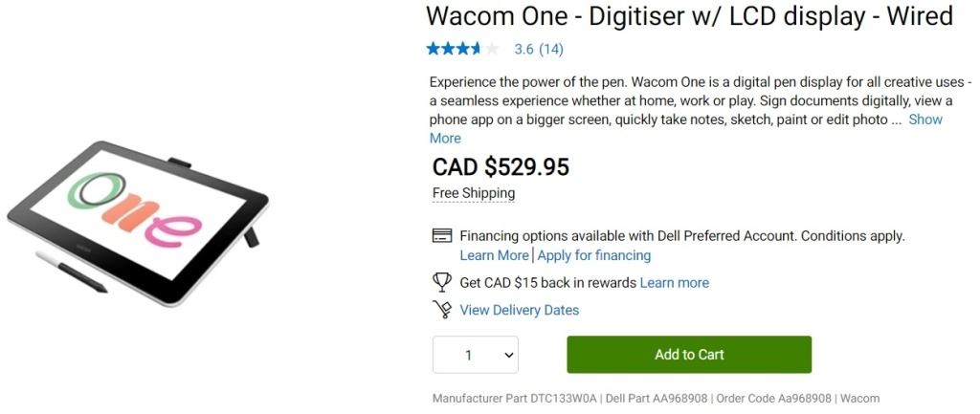Click the financing credit card icon
Viewport: 980px width, 414px height.
pos(442,236)
